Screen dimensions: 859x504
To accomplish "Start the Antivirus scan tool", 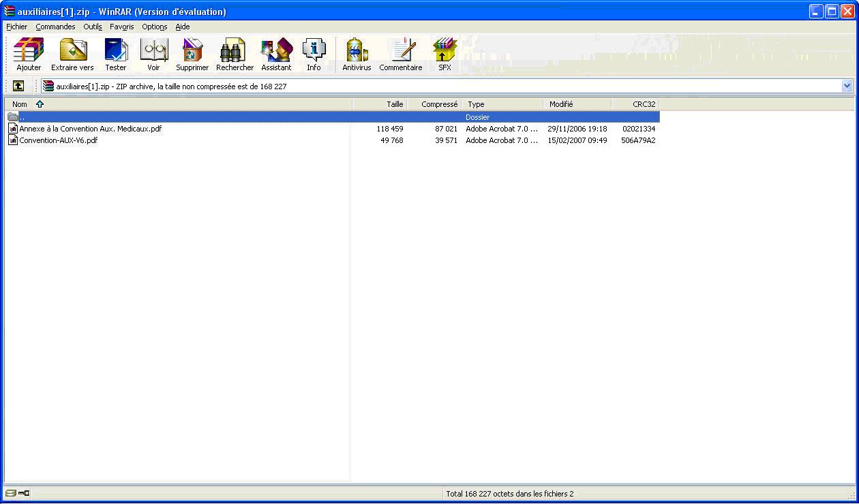I will pos(357,54).
